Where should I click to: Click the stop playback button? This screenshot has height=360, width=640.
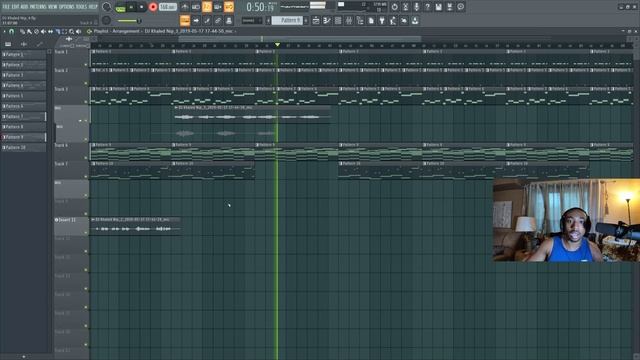142,7
